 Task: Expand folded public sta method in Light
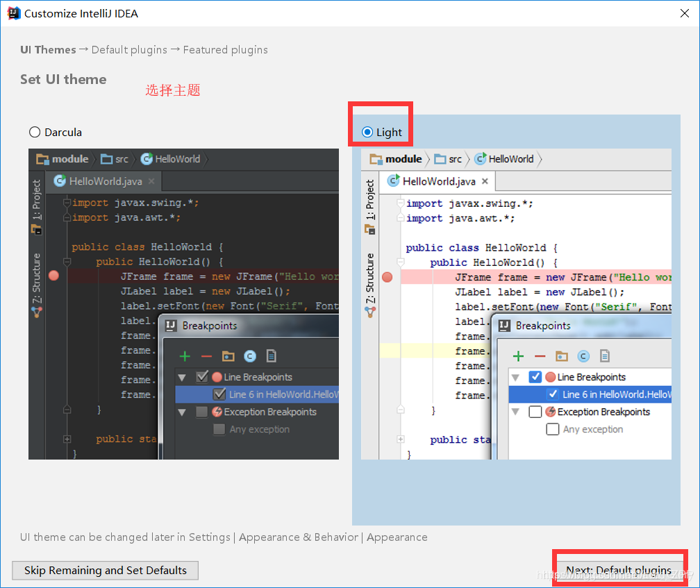(401, 439)
